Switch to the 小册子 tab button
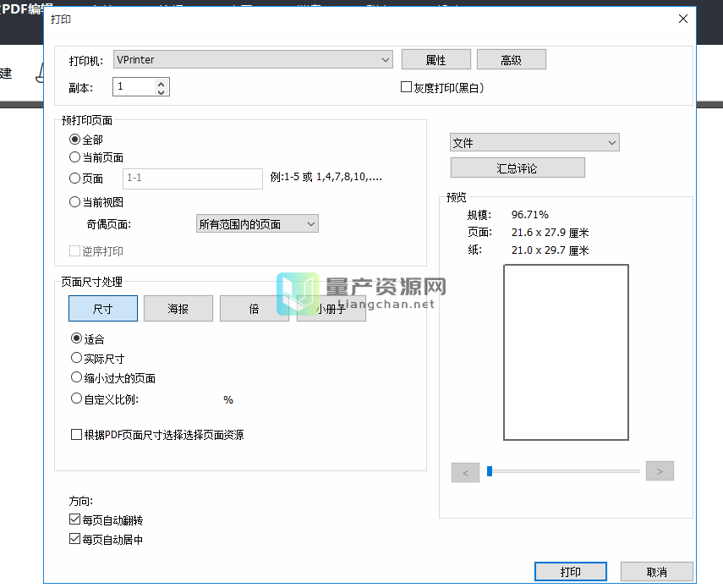723x588 pixels. 331,309
